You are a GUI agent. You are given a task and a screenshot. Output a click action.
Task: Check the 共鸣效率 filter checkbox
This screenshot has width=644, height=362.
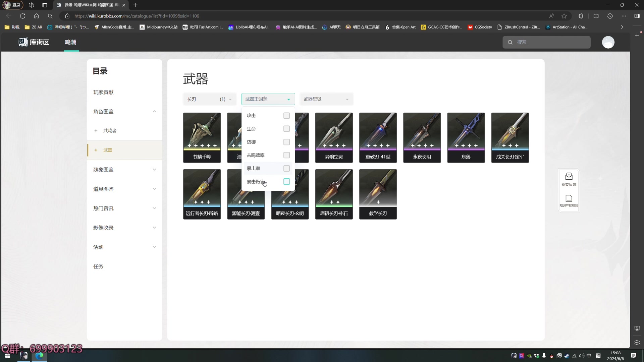click(286, 155)
